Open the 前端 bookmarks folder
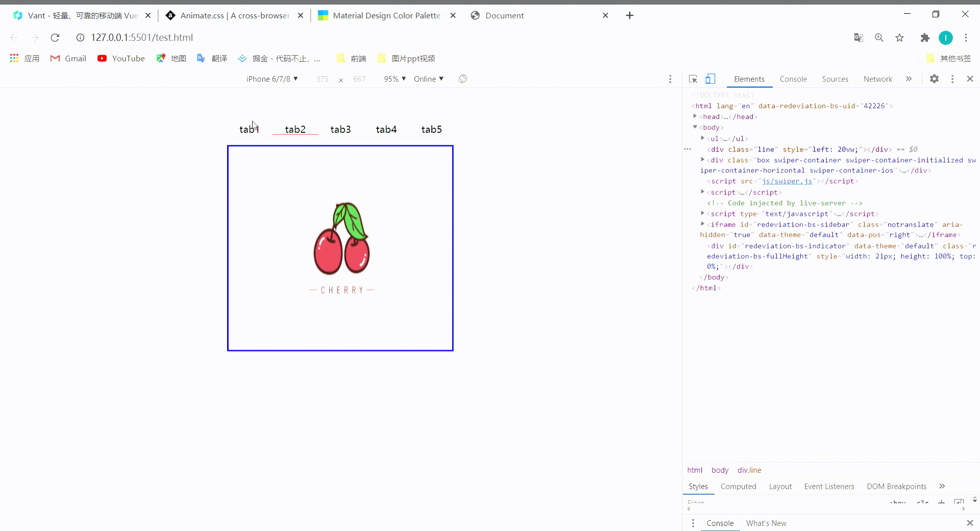 [352, 58]
